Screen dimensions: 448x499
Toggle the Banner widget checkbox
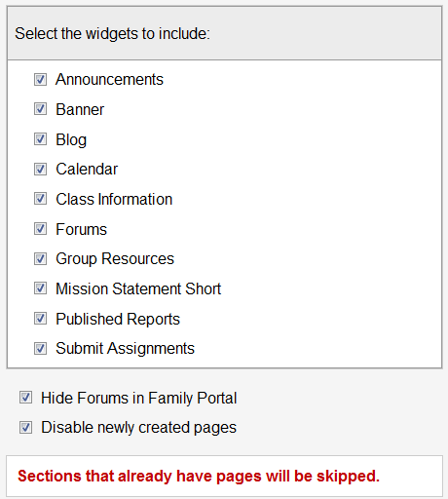coord(40,109)
